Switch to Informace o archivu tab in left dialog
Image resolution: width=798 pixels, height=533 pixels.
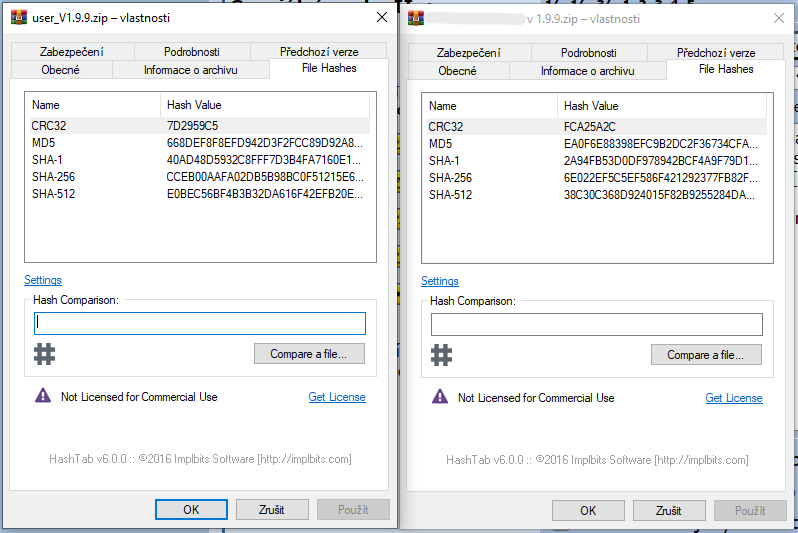[x=190, y=70]
